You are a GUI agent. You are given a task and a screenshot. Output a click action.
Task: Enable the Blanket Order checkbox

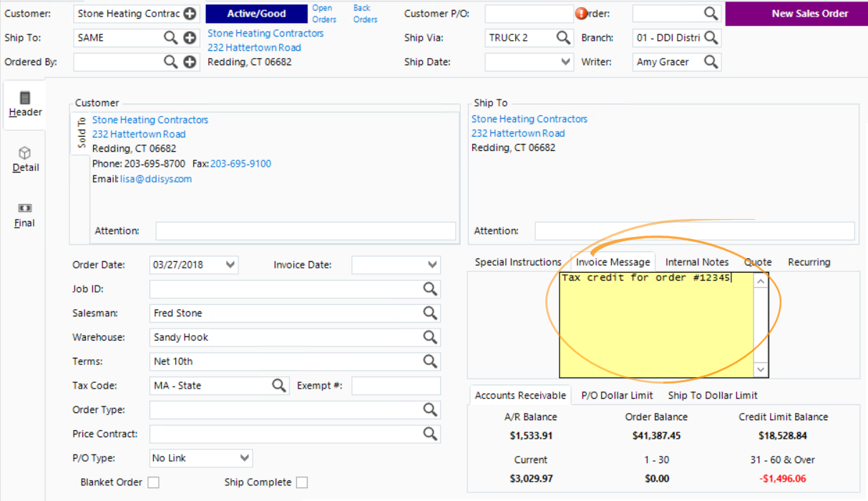153,482
